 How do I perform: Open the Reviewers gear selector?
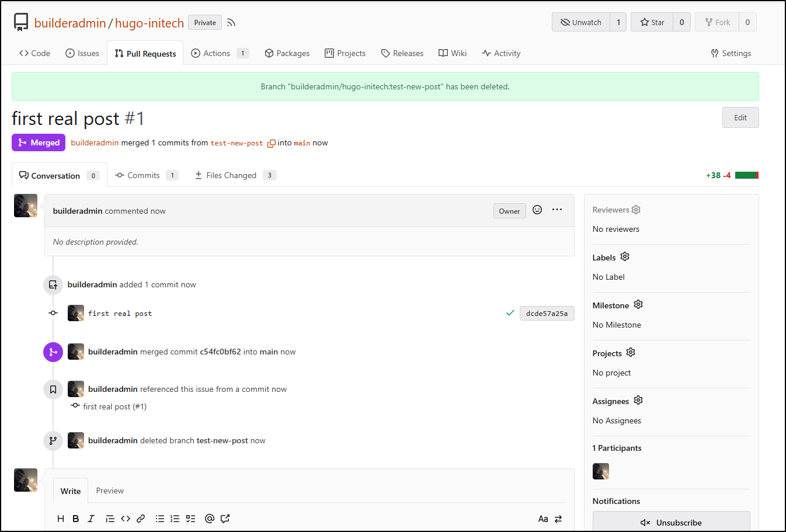(636, 210)
